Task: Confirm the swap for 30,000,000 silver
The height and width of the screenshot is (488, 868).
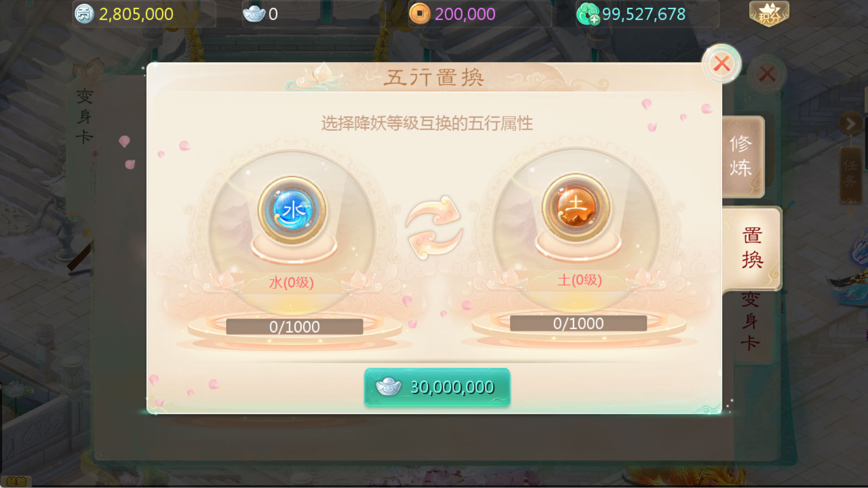Action: [x=437, y=387]
